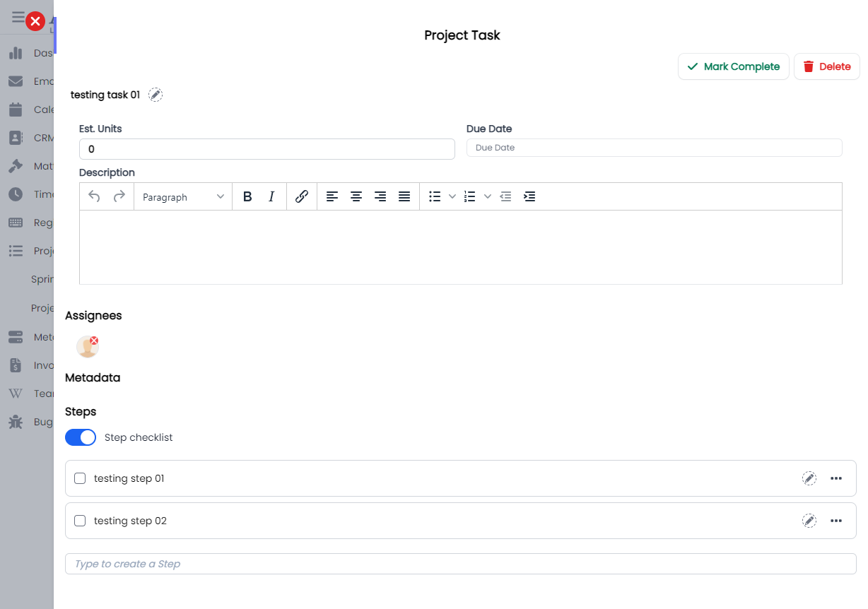Open more options for testing step 02
Screen dimensions: 868x609
[x=836, y=521]
